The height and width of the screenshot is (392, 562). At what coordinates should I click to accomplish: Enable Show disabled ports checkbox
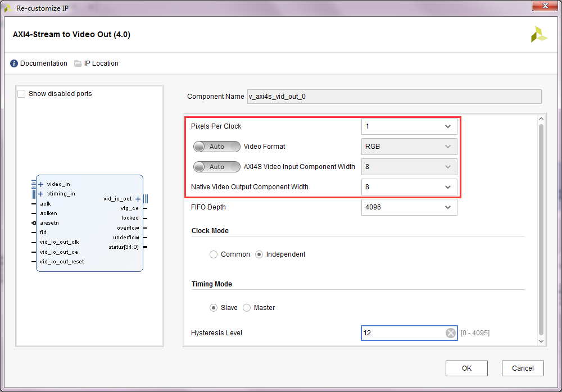pyautogui.click(x=21, y=94)
